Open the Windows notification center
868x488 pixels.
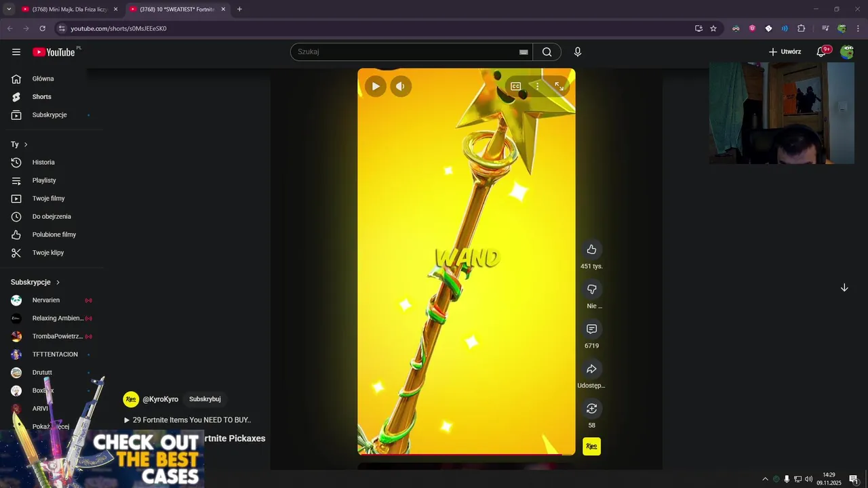[x=854, y=479]
